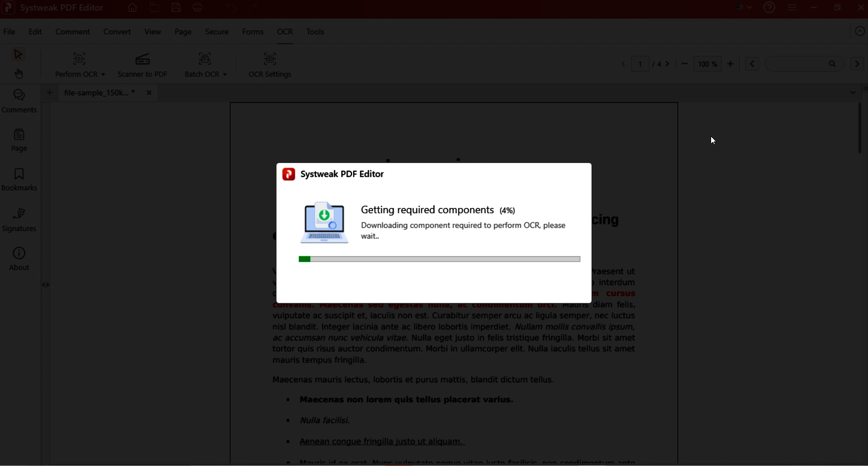Screen dimensions: 868x466
Task: Click the laptop download illustration in dialog
Action: (x=324, y=222)
